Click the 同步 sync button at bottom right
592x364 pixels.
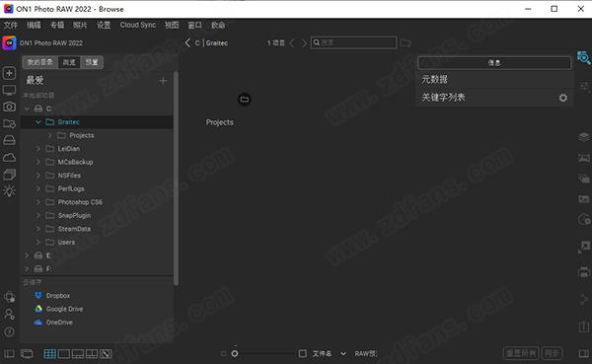552,353
